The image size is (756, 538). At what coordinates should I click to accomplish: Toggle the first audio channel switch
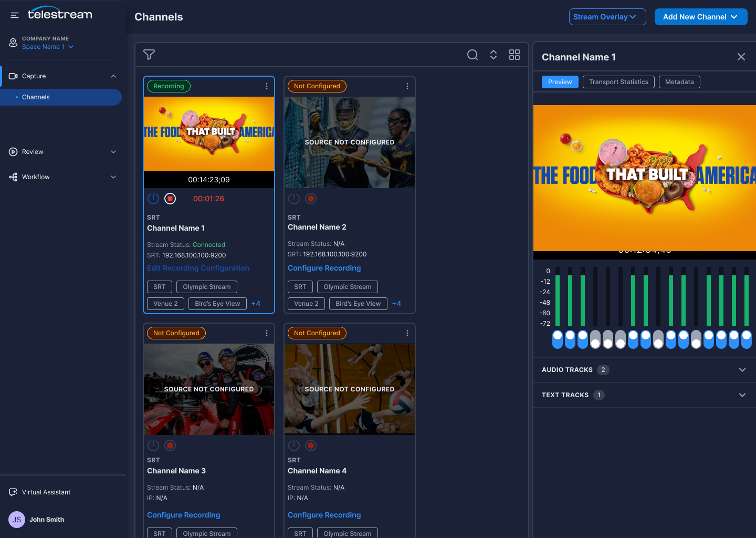pyautogui.click(x=558, y=339)
